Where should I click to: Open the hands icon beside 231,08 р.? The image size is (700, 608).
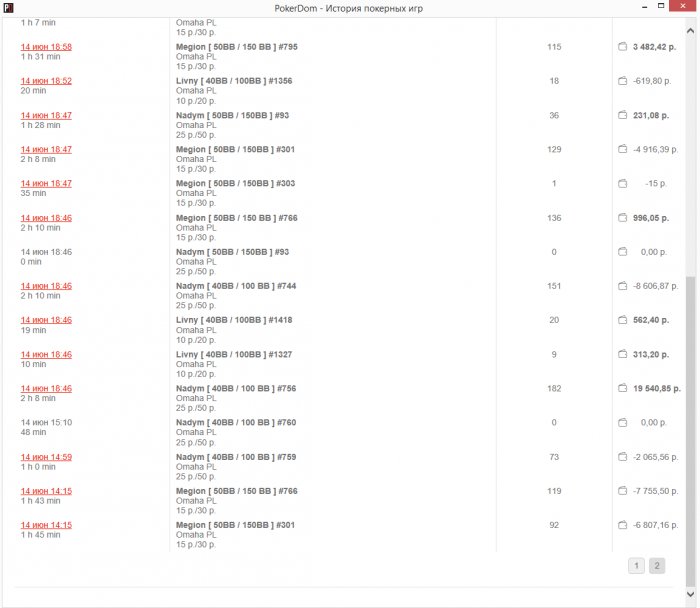[x=622, y=115]
